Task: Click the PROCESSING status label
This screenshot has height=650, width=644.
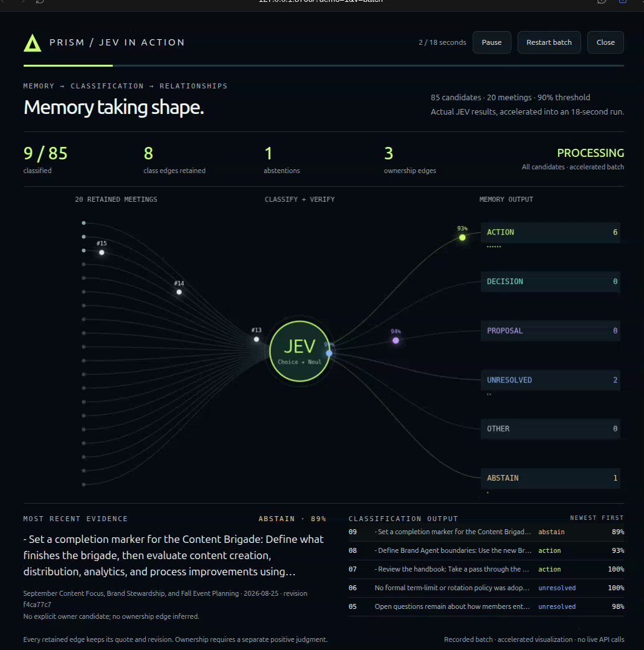Action: [590, 153]
